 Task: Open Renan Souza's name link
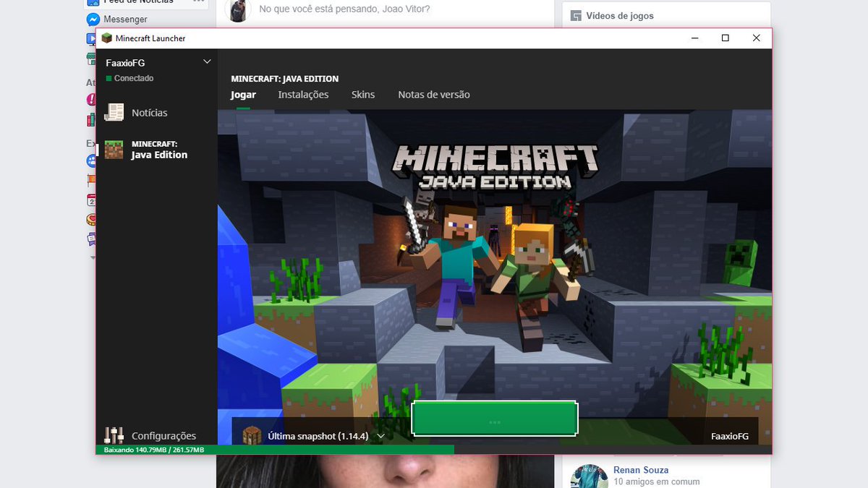point(641,470)
